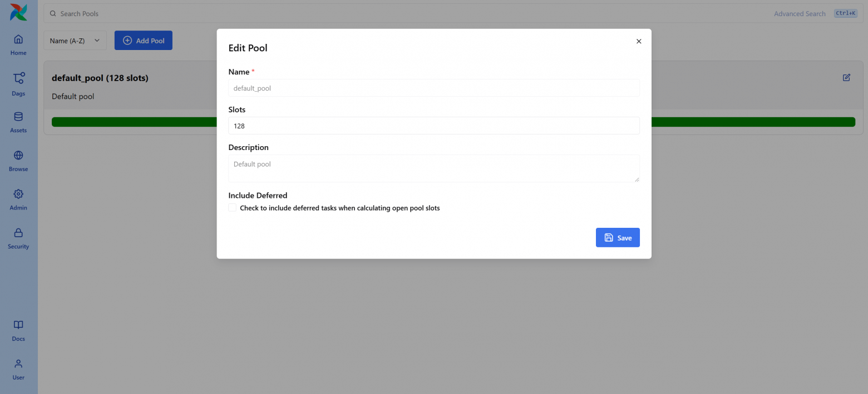Expand the Browse menu
The width and height of the screenshot is (868, 394).
point(18,156)
